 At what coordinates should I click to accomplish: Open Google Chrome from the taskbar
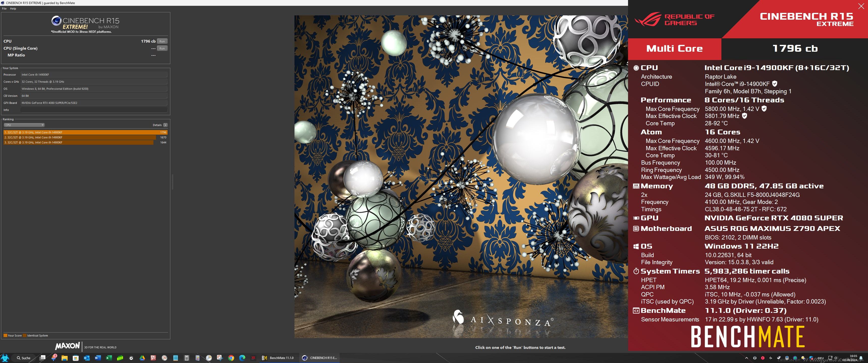(231, 358)
